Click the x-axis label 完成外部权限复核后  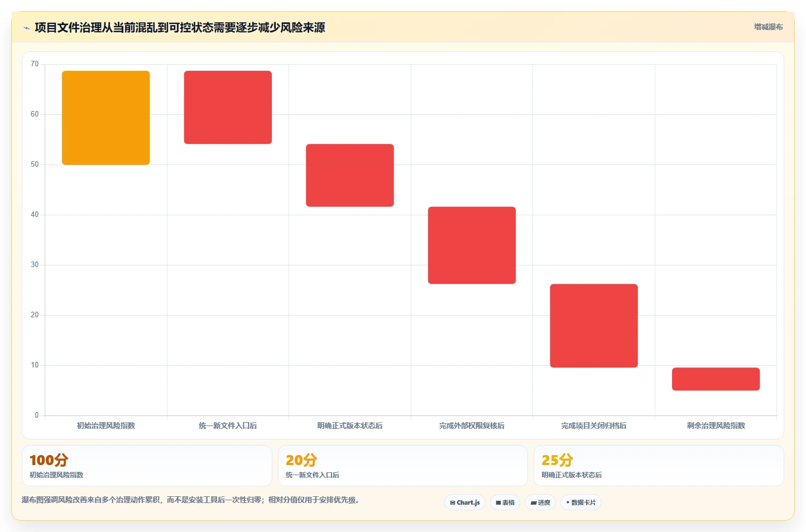[x=472, y=425]
